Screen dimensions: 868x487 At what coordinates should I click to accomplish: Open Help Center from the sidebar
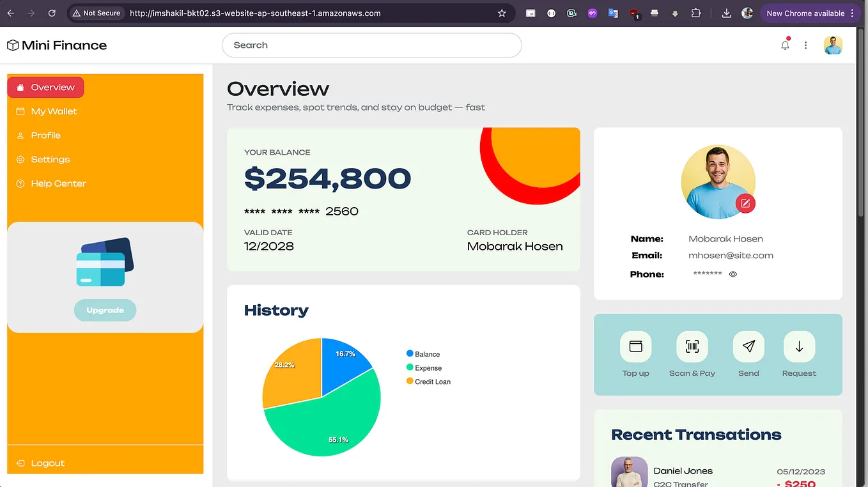pos(59,183)
